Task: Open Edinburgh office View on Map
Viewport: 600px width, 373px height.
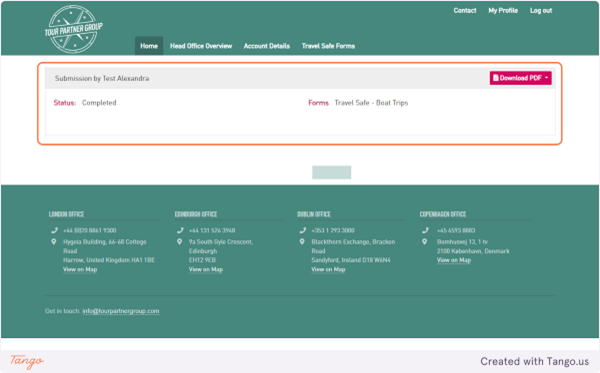Action: pyautogui.click(x=206, y=269)
